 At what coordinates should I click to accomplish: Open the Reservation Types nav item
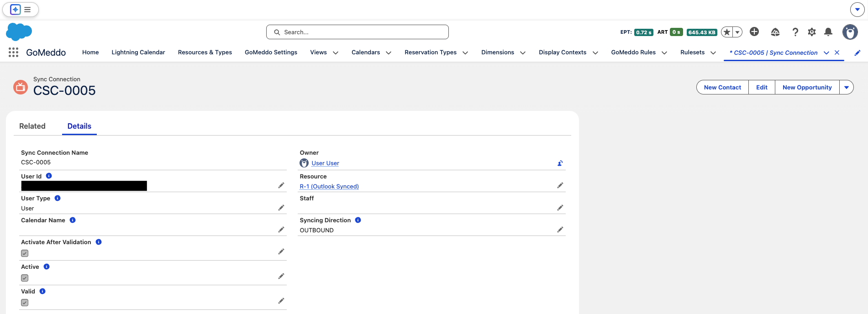point(431,52)
